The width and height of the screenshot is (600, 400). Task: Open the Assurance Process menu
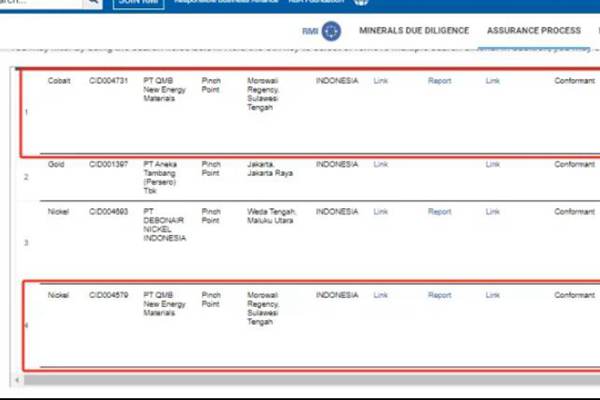coord(533,31)
